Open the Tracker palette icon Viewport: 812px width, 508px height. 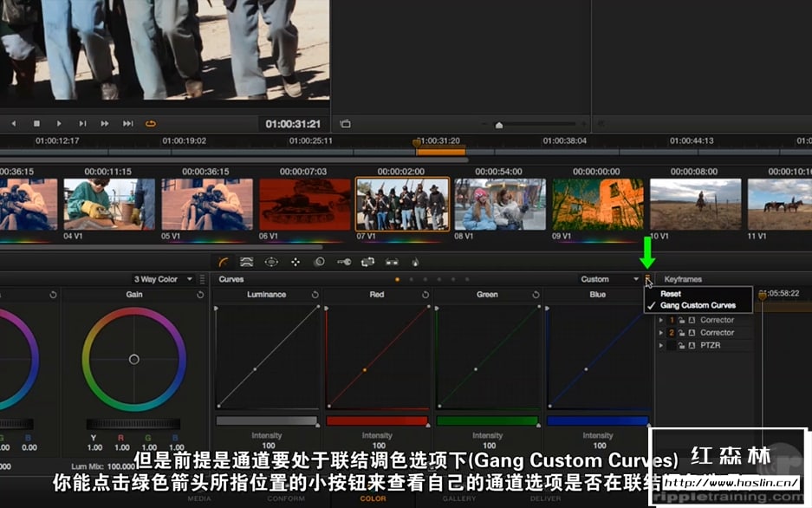tap(296, 262)
